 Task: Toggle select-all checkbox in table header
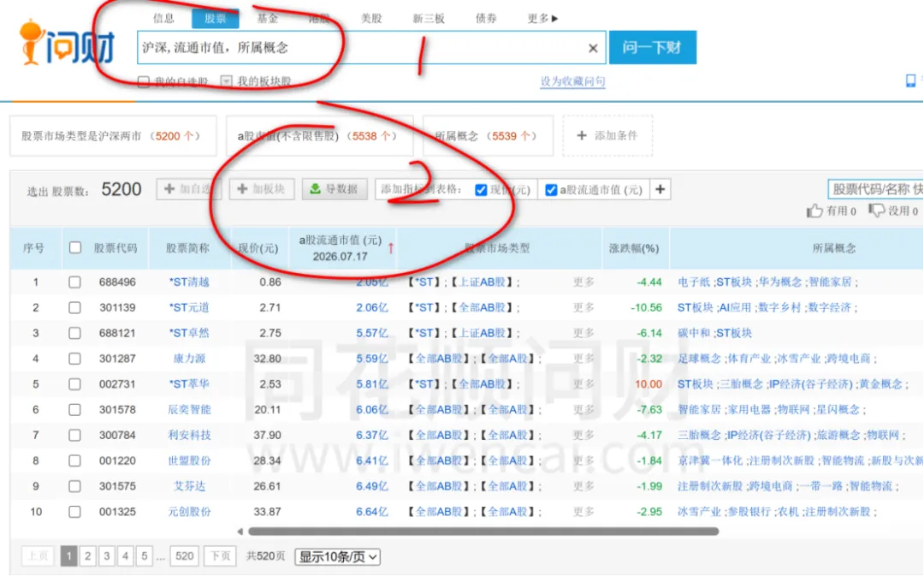click(74, 247)
